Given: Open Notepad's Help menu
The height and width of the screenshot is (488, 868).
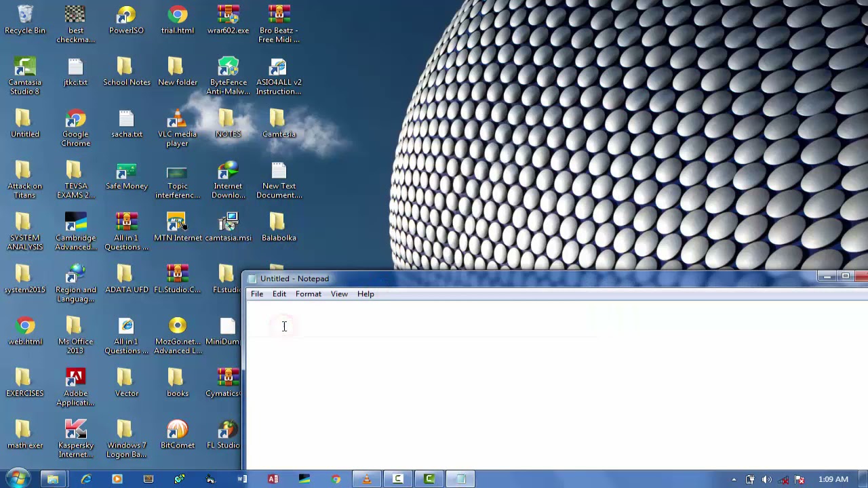Looking at the screenshot, I should click(366, 294).
